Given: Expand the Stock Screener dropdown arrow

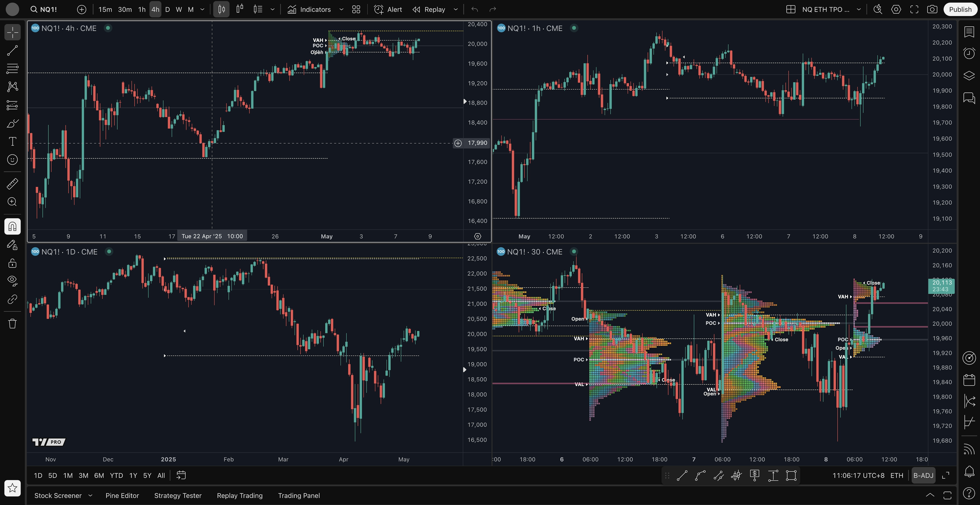Looking at the screenshot, I should click(91, 496).
